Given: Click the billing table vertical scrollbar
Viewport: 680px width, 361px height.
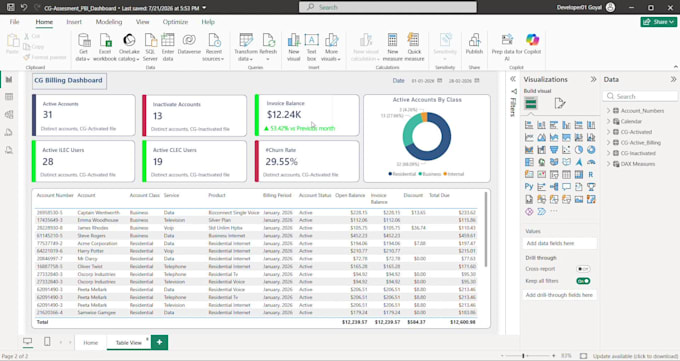Looking at the screenshot, I should pyautogui.click(x=486, y=229).
